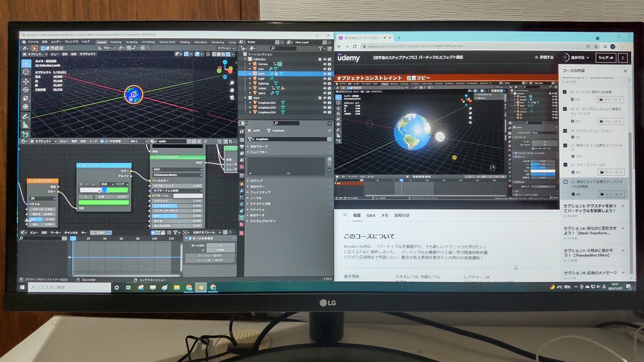Screen dimensions: 644x362
Task: Toggle the カーソルを表示 checkbox
Action: (190, 238)
